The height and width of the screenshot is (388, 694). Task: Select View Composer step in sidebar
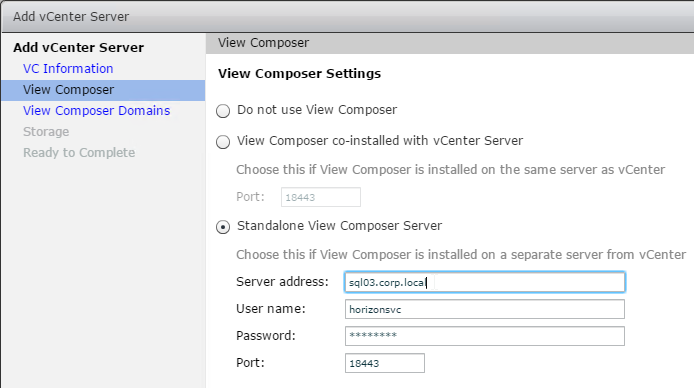103,90
